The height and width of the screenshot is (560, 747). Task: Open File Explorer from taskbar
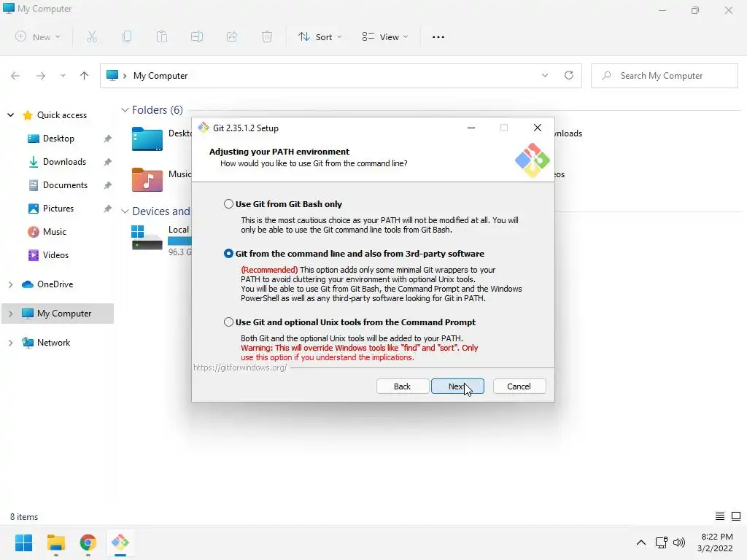[55, 542]
